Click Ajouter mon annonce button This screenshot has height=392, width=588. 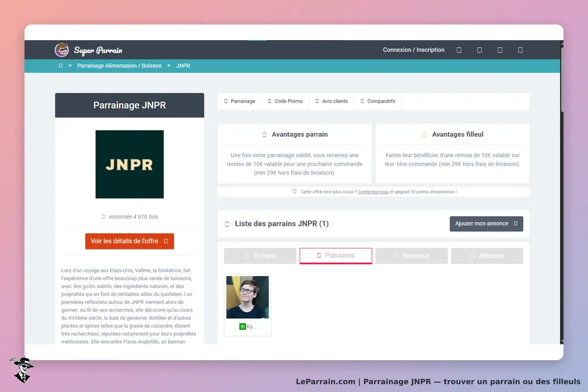(486, 223)
